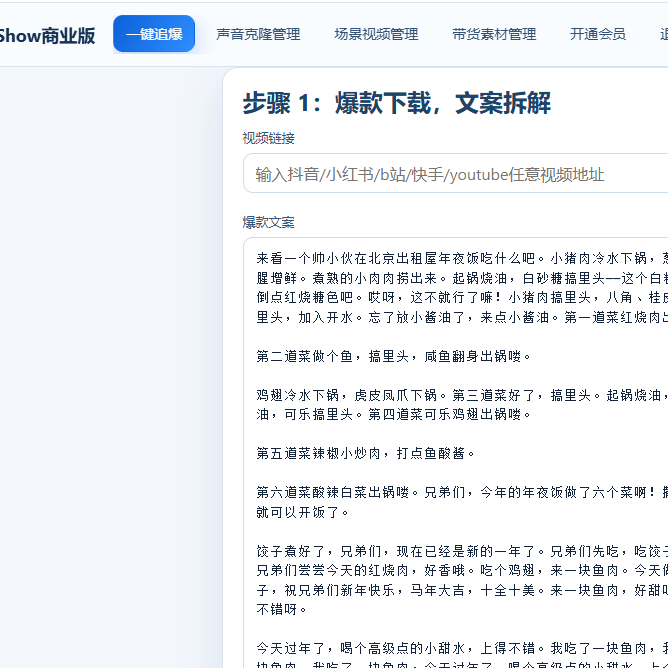The image size is (668, 668).
Task: Click the line 就可以开饭了
Action: coord(302,511)
